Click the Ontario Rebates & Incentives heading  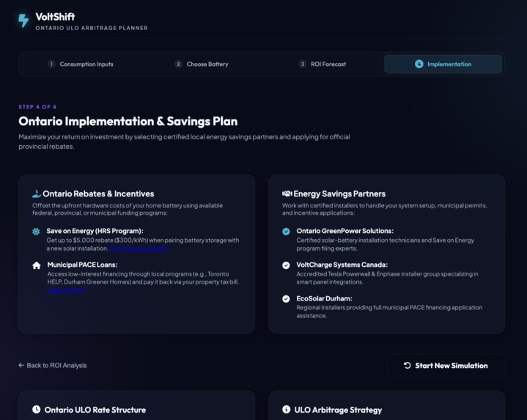(98, 194)
